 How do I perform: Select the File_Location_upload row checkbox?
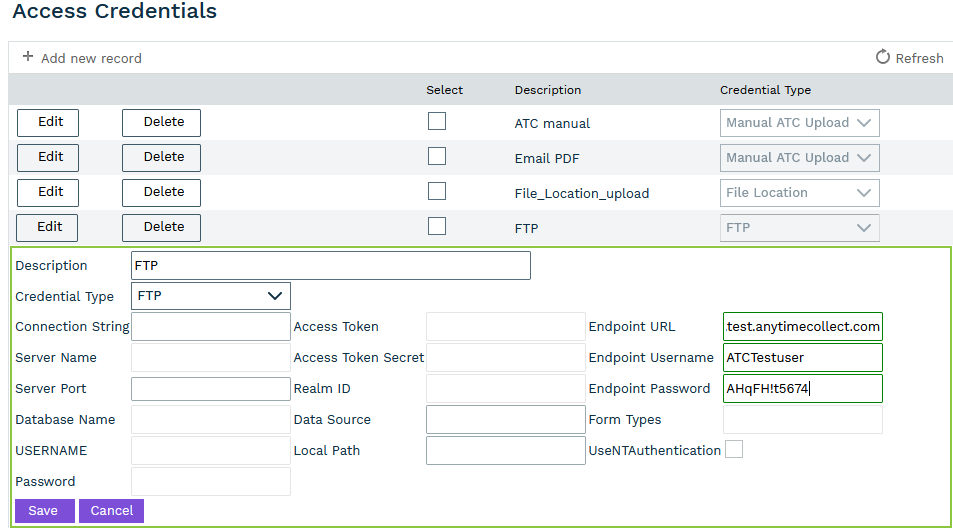point(437,191)
